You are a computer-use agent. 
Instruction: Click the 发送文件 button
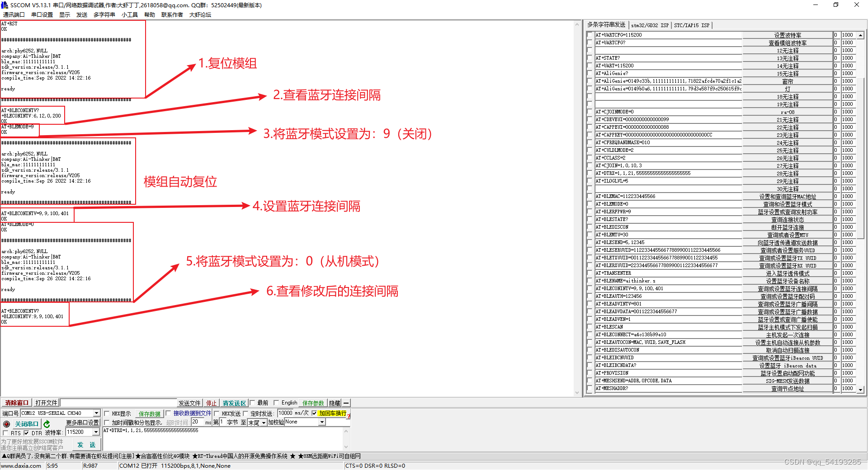(189, 403)
